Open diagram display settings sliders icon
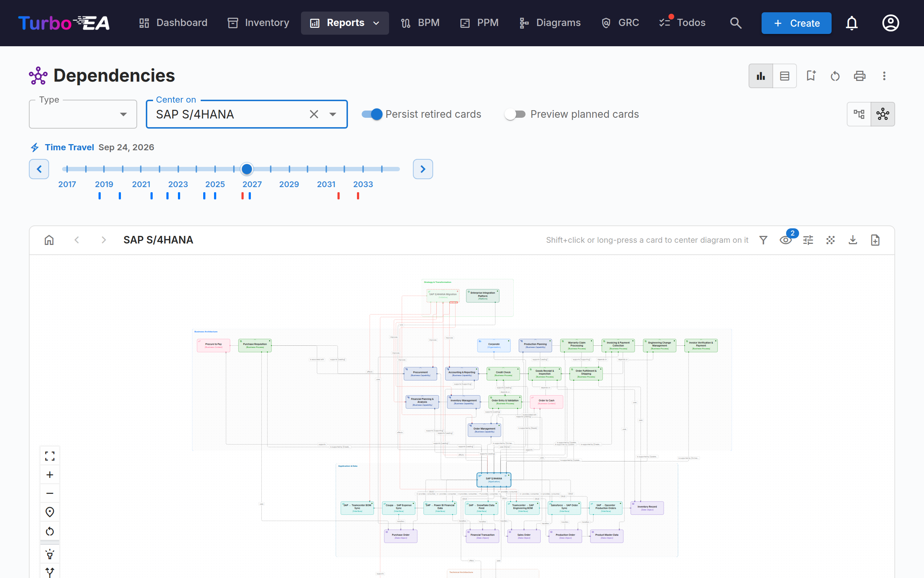Viewport: 924px width, 578px height. pyautogui.click(x=808, y=240)
